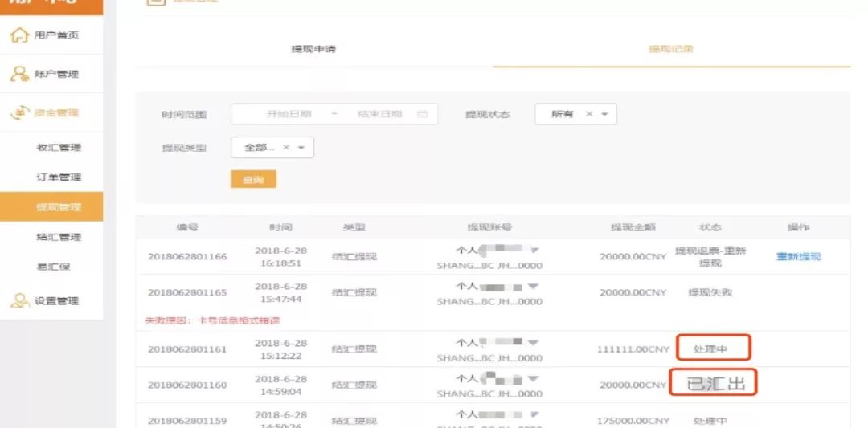This screenshot has height=428, width=868.
Task: Click the amount 175000.00CNY
Action: pos(633,421)
